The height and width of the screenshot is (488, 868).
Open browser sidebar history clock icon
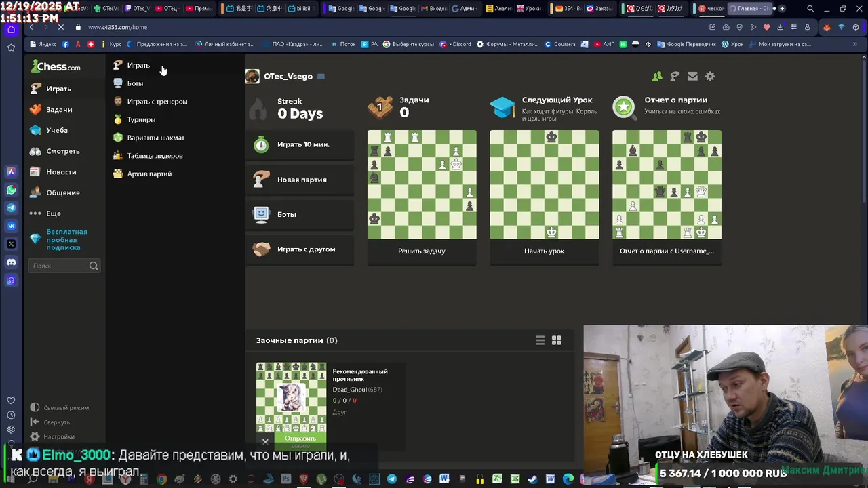(11, 415)
